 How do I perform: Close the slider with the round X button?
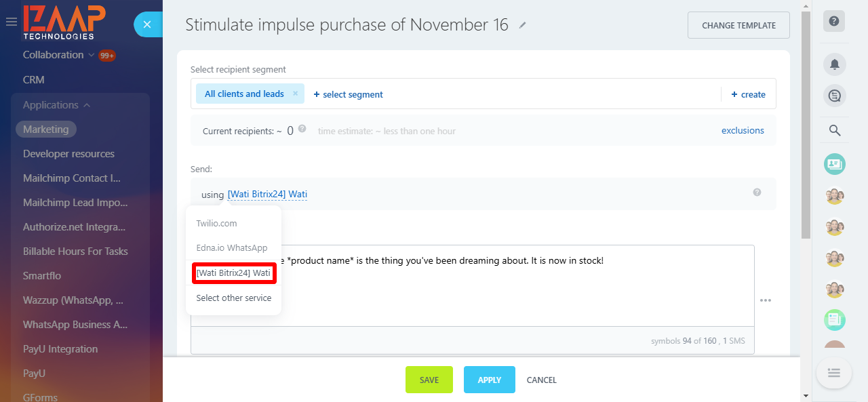pyautogui.click(x=147, y=24)
